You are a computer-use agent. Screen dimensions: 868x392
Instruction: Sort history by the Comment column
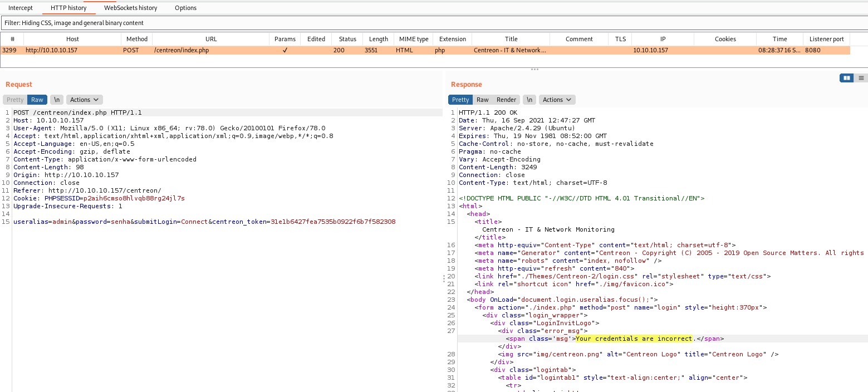(579, 39)
